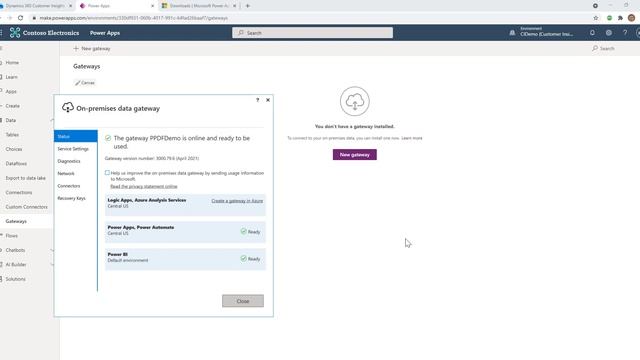Open Service Settings in gateway dialog
This screenshot has height=360, width=640.
[73, 149]
